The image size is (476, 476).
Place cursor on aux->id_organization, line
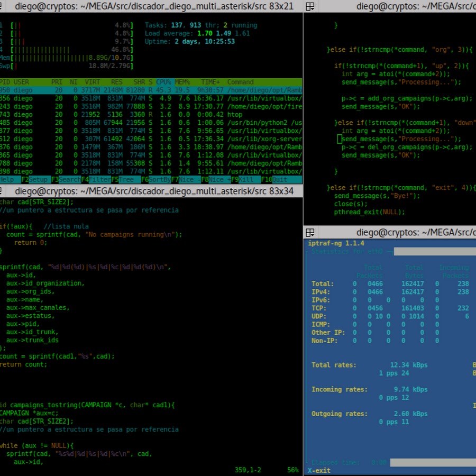pos(45,283)
